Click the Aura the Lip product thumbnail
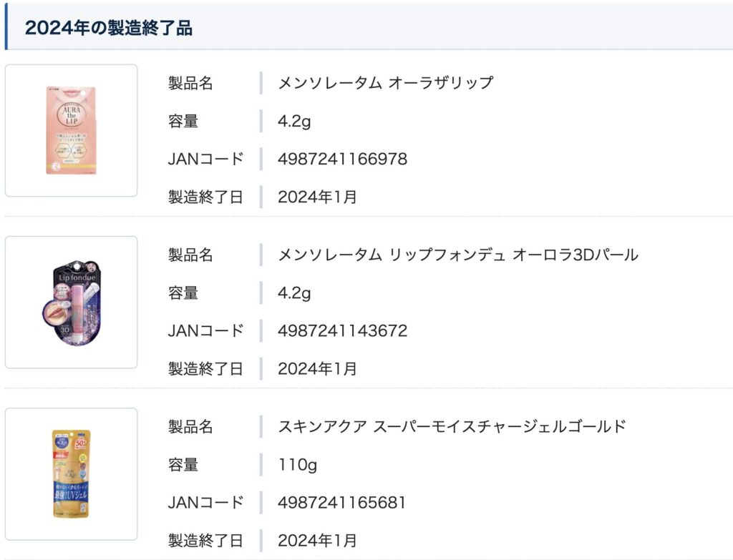 pos(71,130)
